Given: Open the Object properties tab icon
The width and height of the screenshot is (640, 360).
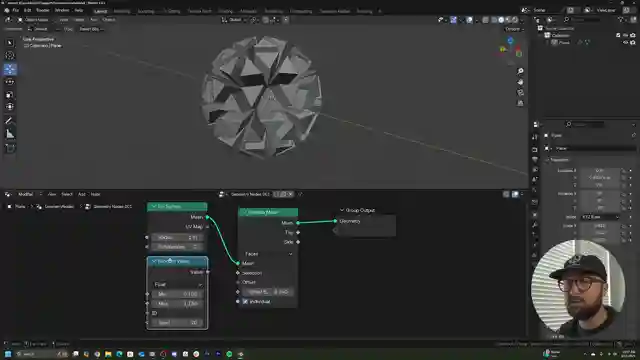Looking at the screenshot, I should (535, 215).
